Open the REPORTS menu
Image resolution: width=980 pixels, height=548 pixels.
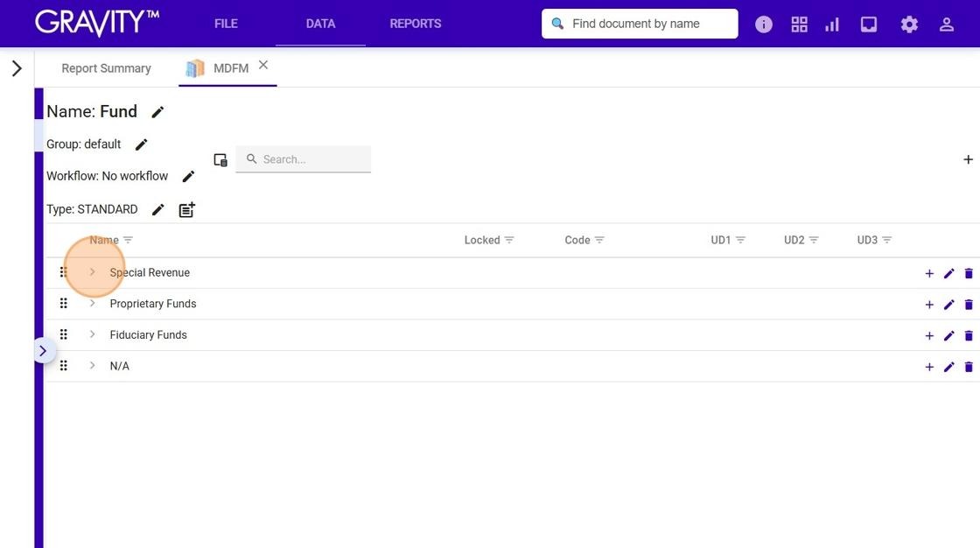coord(416,24)
